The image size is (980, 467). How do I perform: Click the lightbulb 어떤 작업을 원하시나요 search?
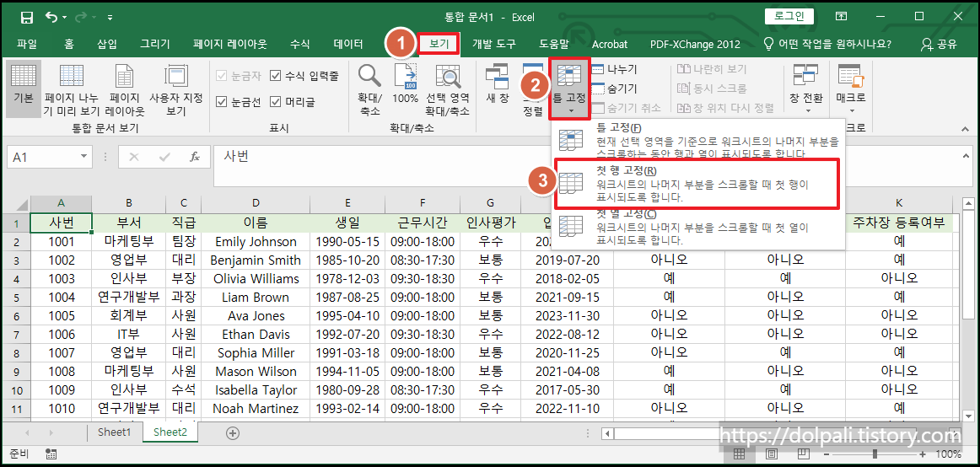828,44
